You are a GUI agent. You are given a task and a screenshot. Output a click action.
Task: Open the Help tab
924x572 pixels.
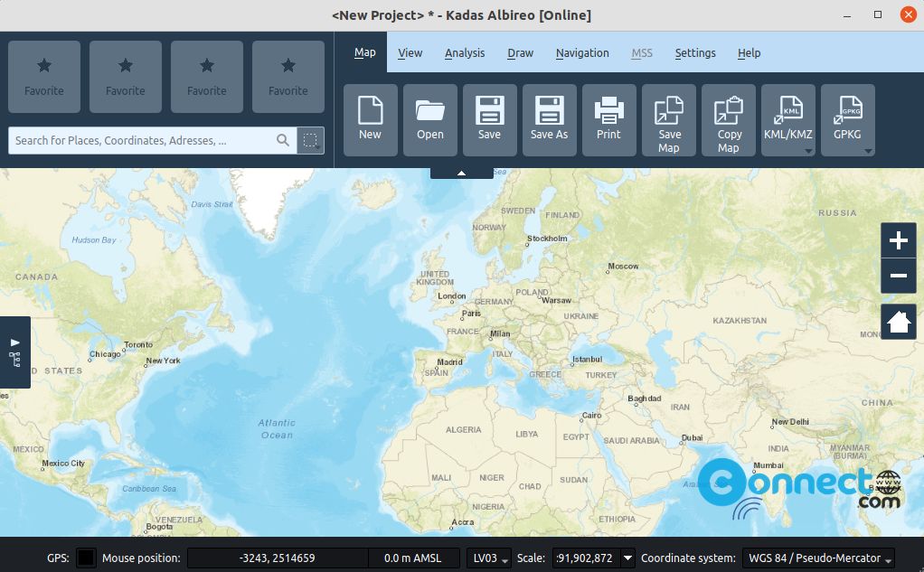(749, 53)
